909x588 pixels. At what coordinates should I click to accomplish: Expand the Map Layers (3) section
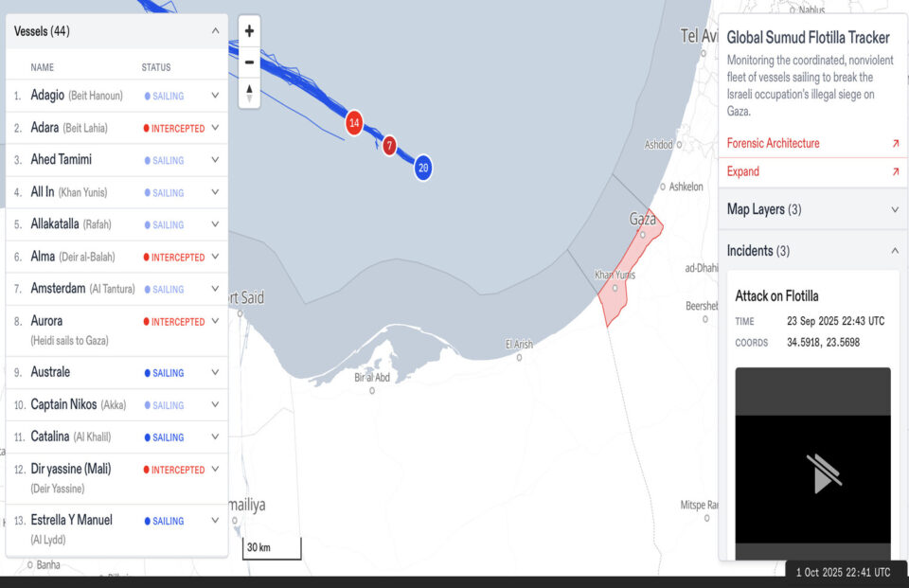coord(895,209)
